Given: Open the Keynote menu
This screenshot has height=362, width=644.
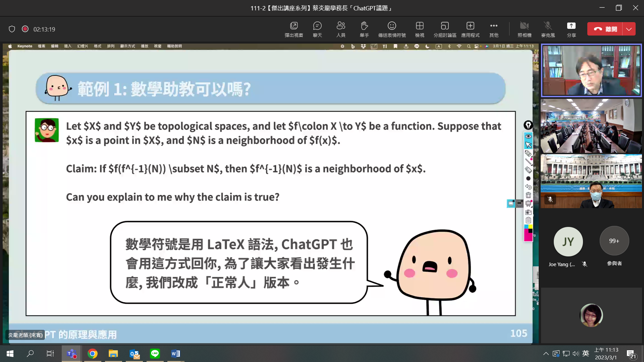Looking at the screenshot, I should (x=25, y=46).
